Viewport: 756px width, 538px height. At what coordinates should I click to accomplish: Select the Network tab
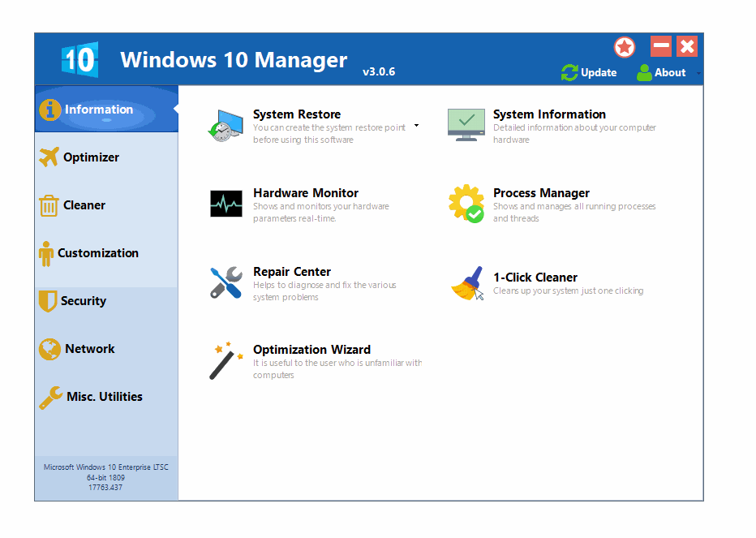[106, 348]
